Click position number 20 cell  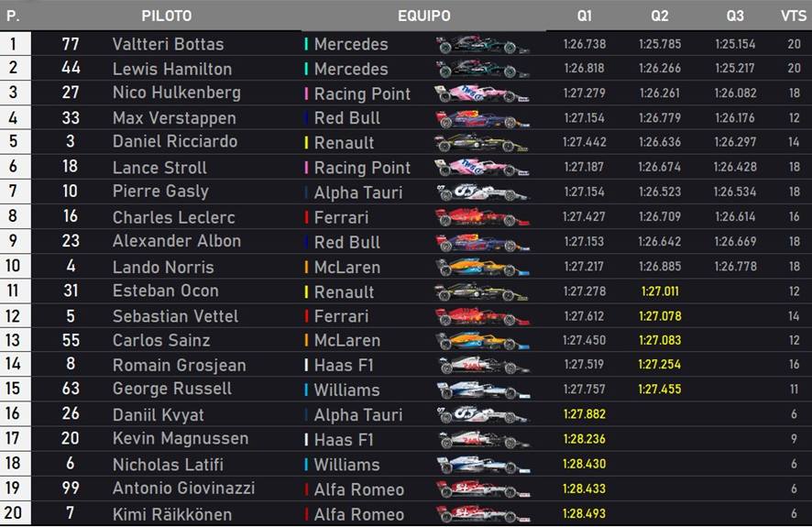click(14, 513)
